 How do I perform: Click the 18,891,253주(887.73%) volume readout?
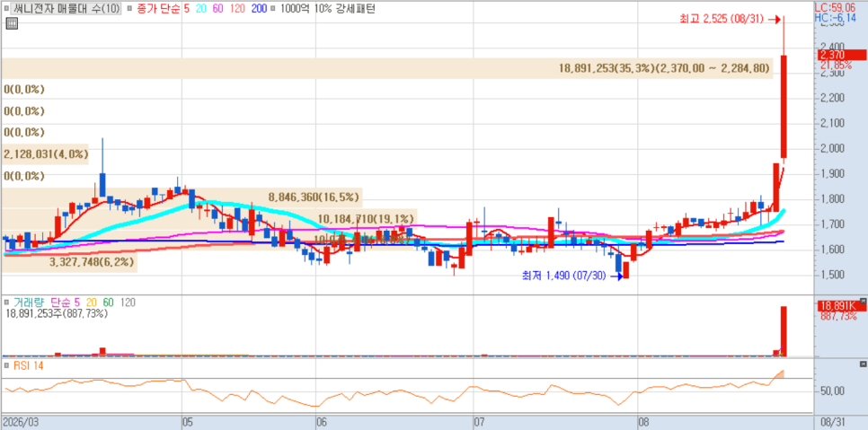click(57, 313)
